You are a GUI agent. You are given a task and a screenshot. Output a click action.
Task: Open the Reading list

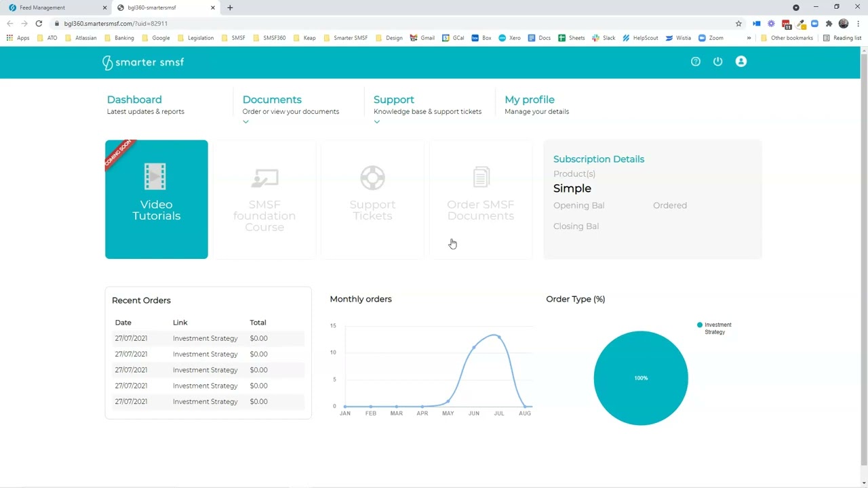point(842,38)
